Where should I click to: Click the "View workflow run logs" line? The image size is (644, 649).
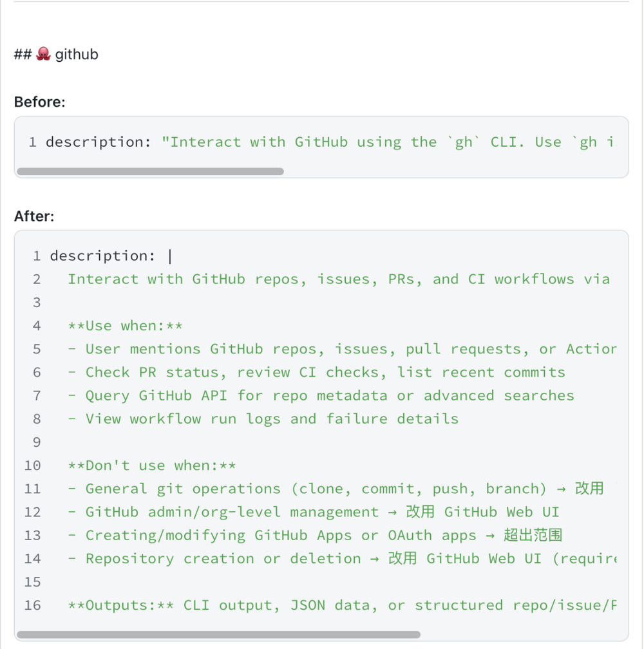[x=263, y=419]
